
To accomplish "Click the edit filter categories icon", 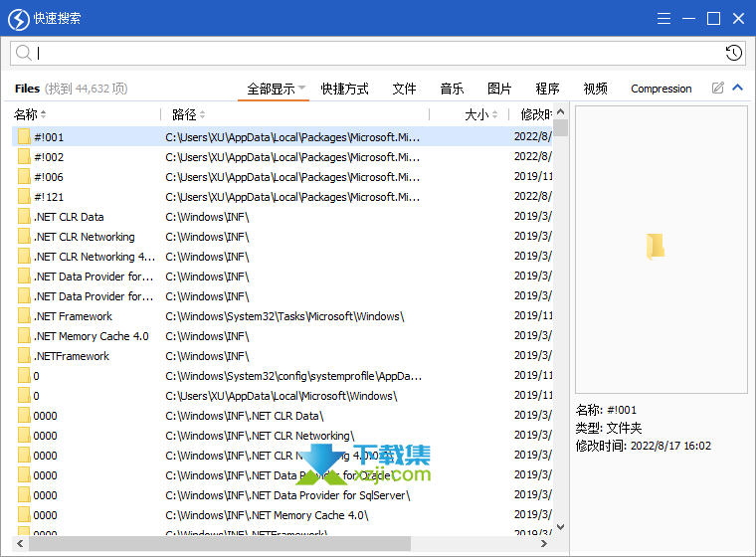I will click(718, 89).
